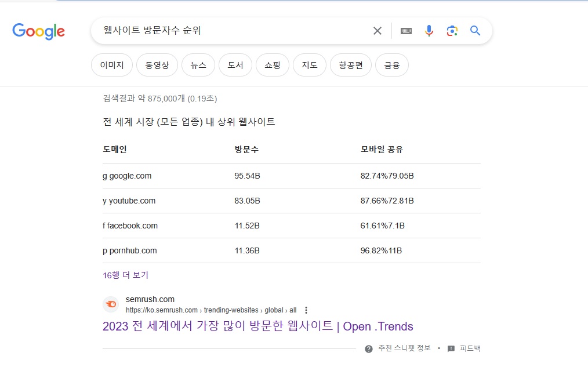
Task: Click the youtube.com favicon in the table
Action: pyautogui.click(x=104, y=201)
